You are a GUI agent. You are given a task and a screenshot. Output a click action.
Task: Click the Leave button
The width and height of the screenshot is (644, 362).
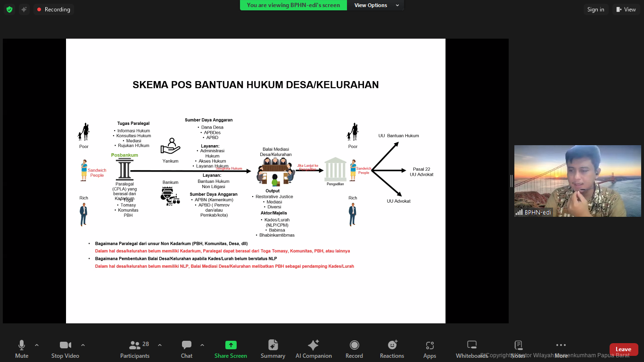[x=623, y=349]
